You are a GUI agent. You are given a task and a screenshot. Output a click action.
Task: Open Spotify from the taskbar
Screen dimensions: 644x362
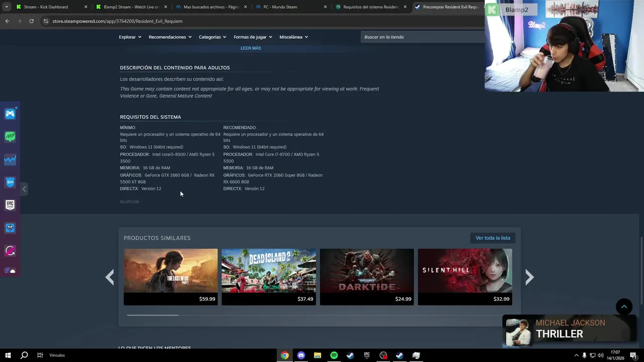pyautogui.click(x=334, y=355)
